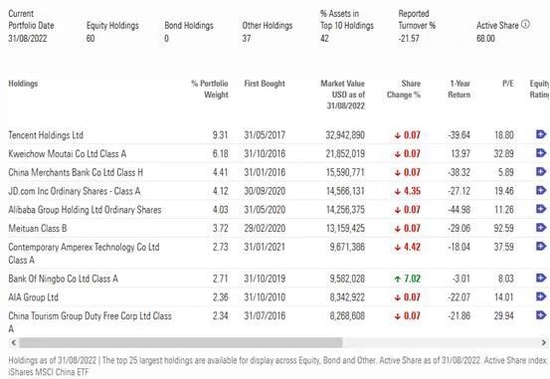Viewport: 550px width, 379px height.
Task: Open JD.com equity rating icon
Action: 541,190
